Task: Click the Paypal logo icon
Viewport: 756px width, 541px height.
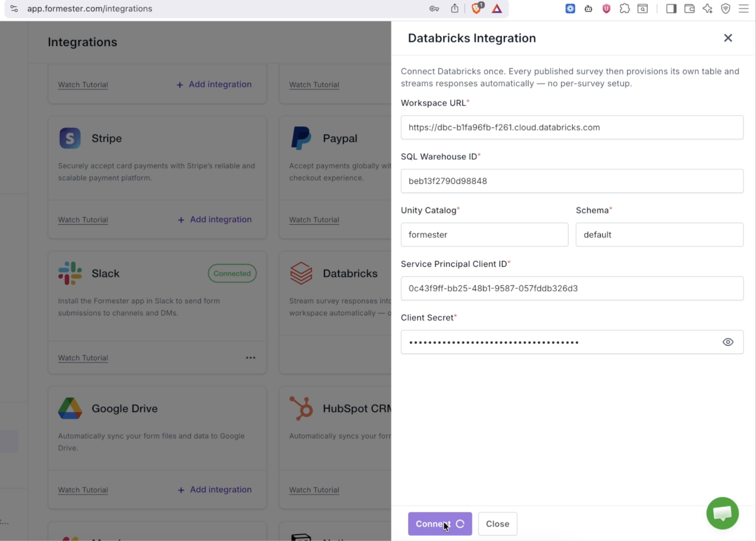Action: click(301, 138)
